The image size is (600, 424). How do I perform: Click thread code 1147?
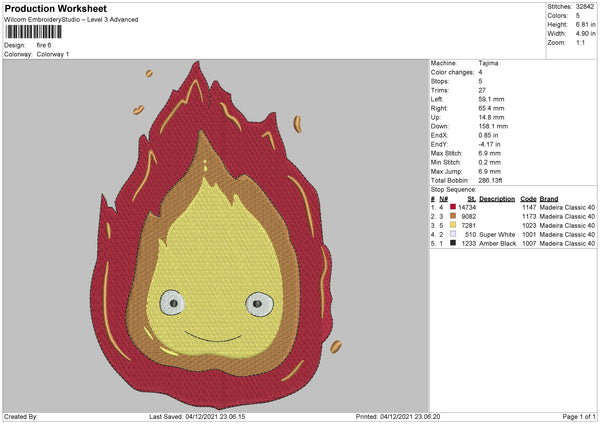(x=529, y=207)
